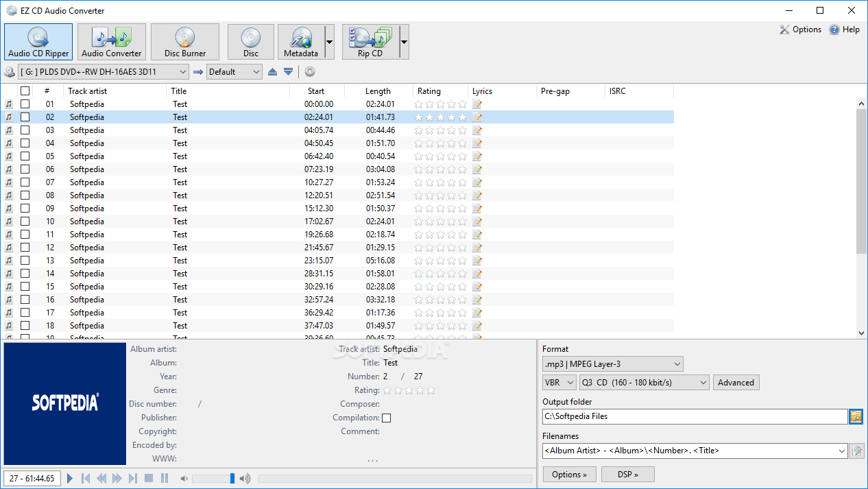Image resolution: width=868 pixels, height=489 pixels.
Task: Open the VBR mode dropdown
Action: pos(559,383)
